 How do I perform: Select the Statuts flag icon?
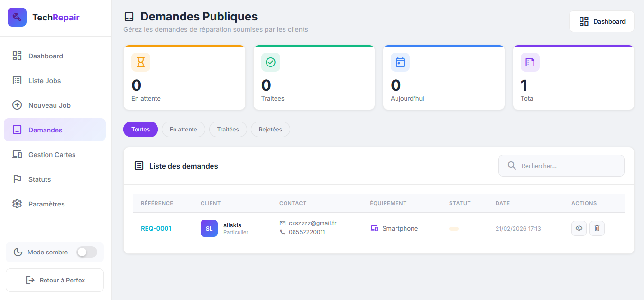[17, 179]
